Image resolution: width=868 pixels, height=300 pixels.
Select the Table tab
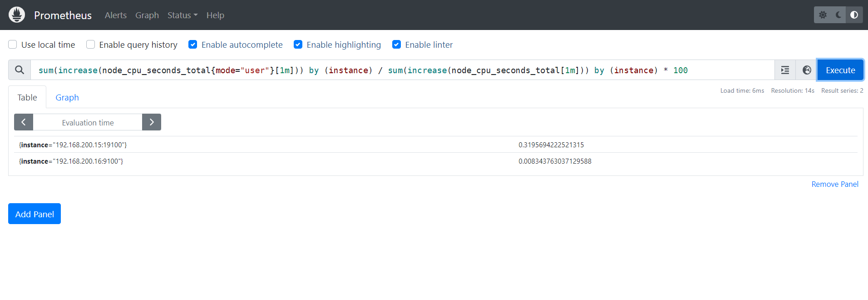pos(27,97)
